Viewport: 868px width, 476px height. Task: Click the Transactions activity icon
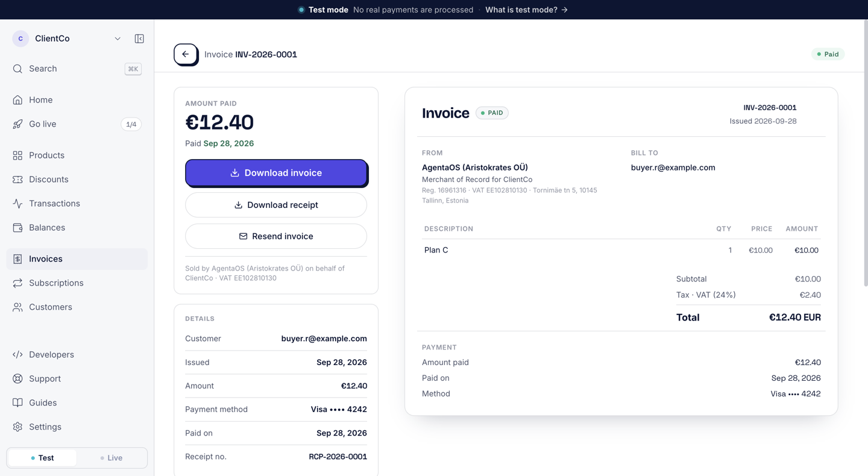pyautogui.click(x=17, y=204)
